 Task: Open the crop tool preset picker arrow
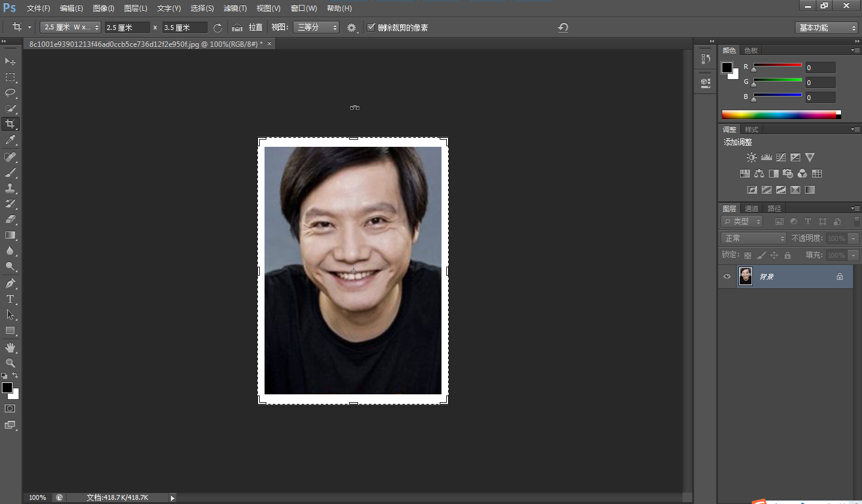coord(29,28)
